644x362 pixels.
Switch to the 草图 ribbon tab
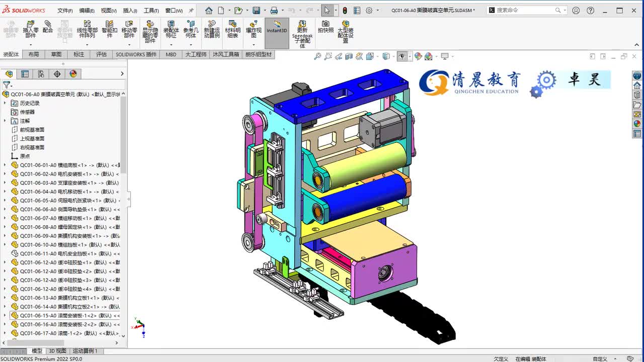click(56, 54)
